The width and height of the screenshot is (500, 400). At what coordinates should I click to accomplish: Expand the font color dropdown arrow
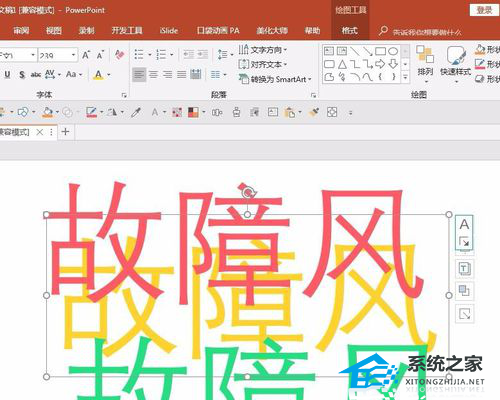click(x=109, y=75)
